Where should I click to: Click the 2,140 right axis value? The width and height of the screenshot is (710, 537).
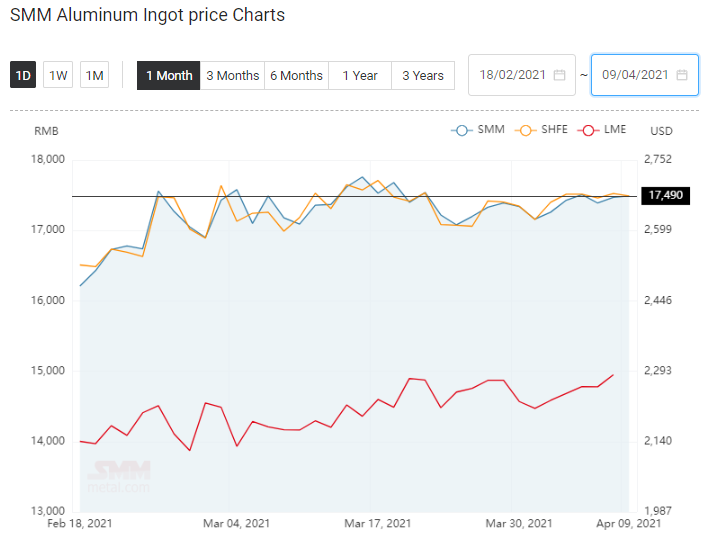click(658, 441)
